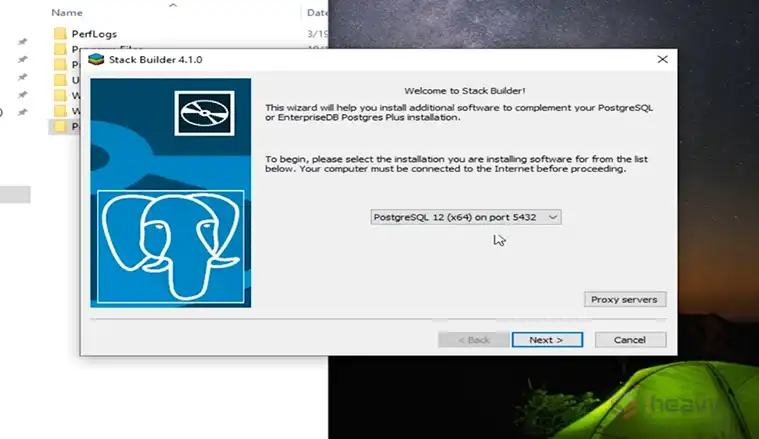
Task: Click the sort arrow above Name column
Action: pos(173,5)
